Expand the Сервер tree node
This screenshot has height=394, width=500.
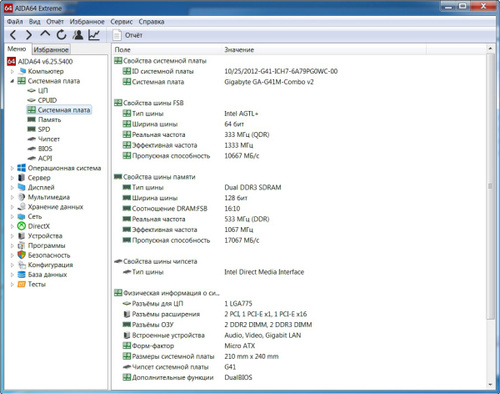click(x=12, y=178)
